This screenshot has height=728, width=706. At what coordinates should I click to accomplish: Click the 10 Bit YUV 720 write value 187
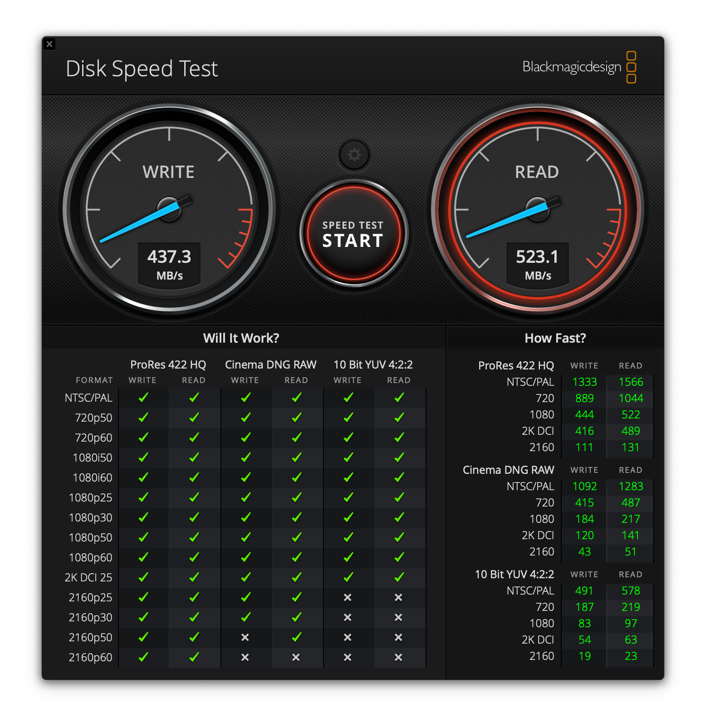584,607
